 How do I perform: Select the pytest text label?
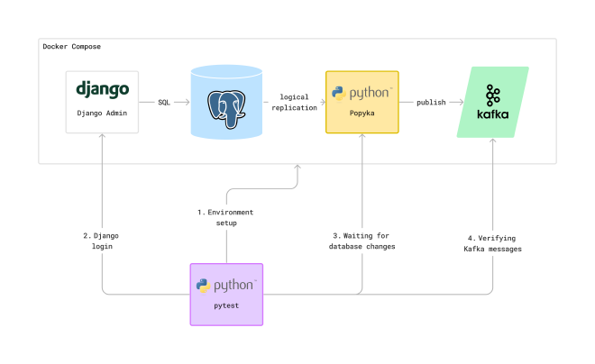225,307
